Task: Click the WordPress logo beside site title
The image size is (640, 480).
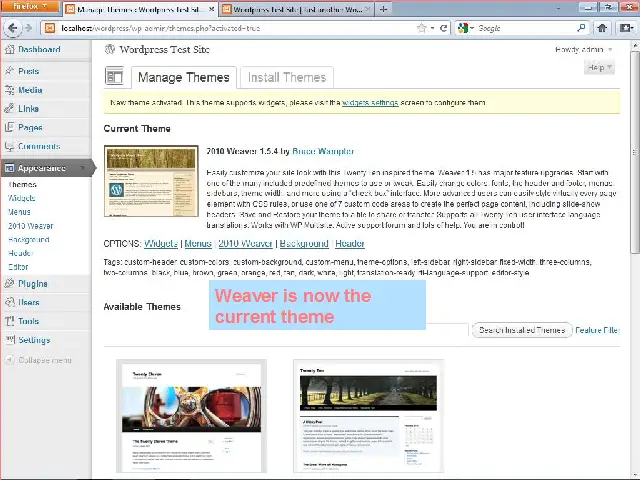Action: 110,49
